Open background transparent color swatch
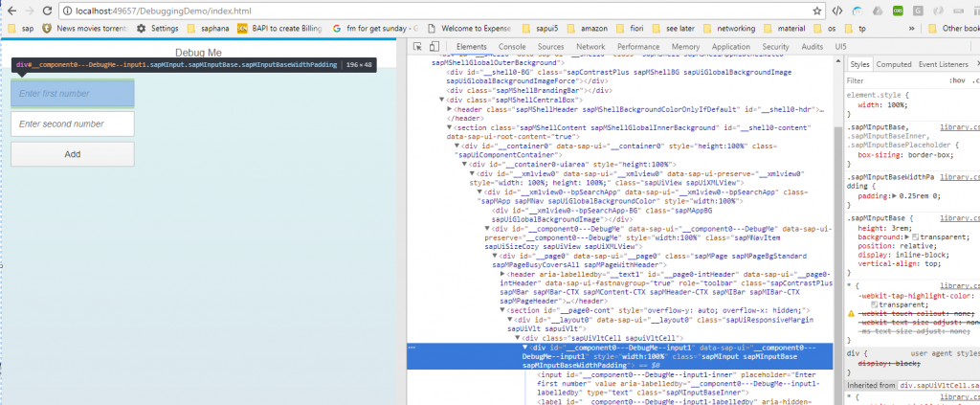The image size is (980, 405). tap(915, 237)
